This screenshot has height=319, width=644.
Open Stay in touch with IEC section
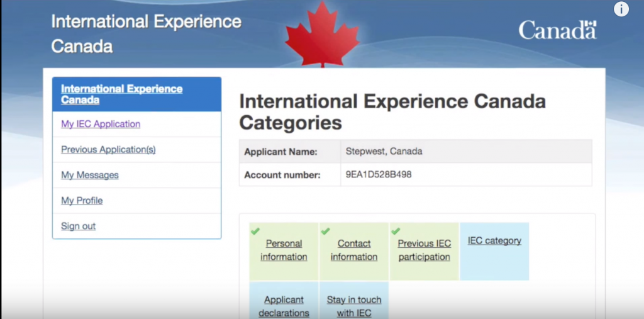tap(354, 306)
